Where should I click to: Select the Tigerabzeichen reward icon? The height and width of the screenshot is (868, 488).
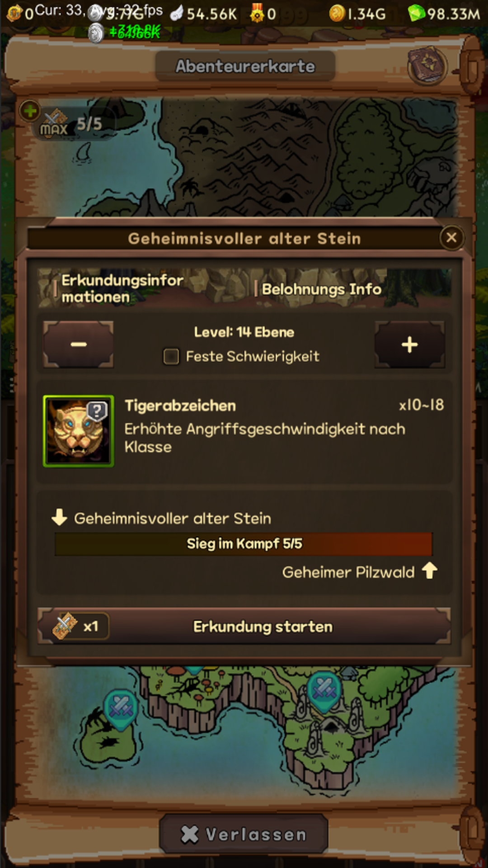click(x=78, y=431)
